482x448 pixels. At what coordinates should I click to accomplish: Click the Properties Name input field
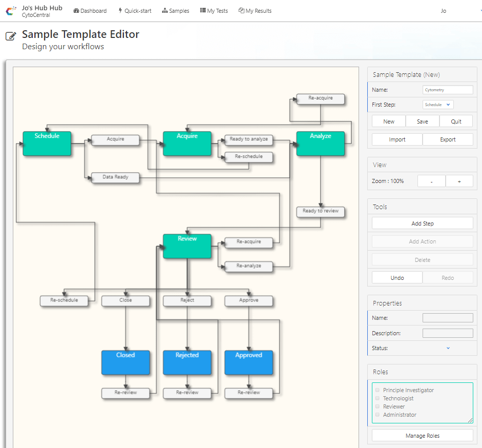(x=448, y=318)
